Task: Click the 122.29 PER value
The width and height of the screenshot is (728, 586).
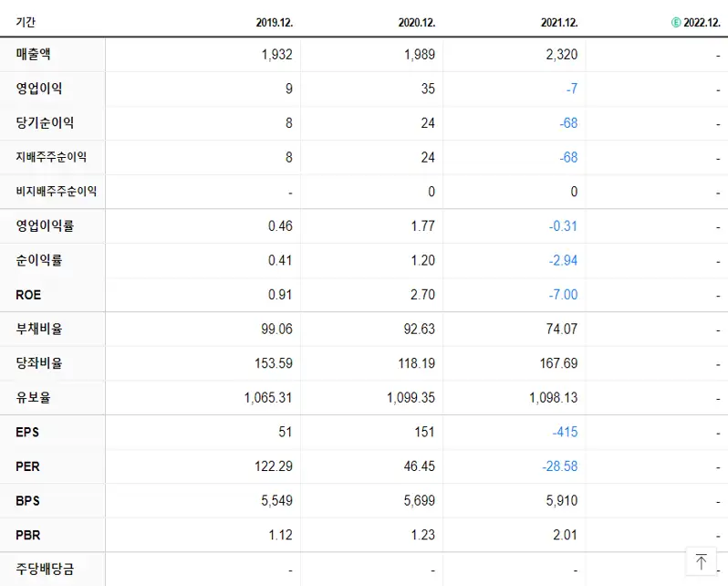Action: coord(274,467)
